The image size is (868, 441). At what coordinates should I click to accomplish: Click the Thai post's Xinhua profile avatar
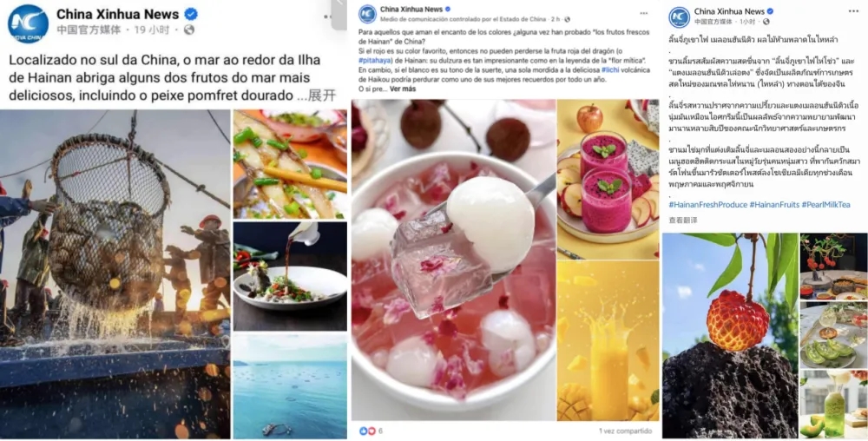pyautogui.click(x=679, y=16)
